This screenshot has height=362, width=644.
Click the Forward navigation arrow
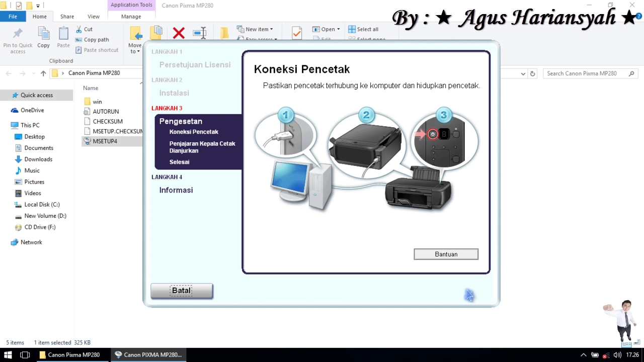point(22,73)
